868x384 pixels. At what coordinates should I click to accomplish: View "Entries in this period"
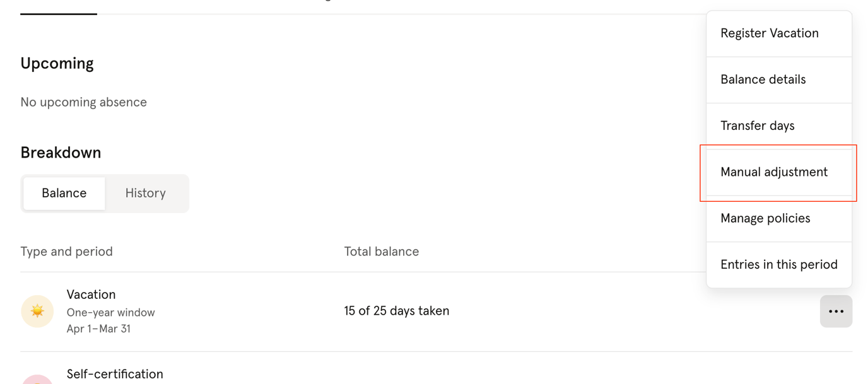click(779, 264)
